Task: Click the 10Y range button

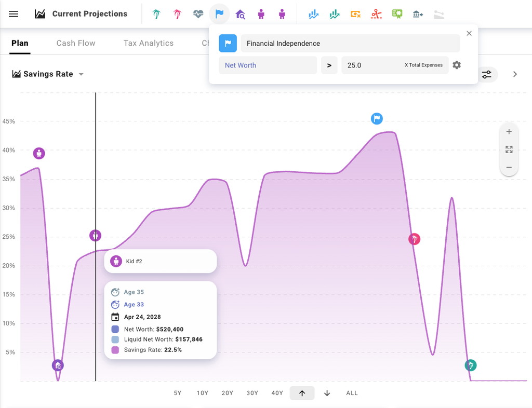Action: point(202,393)
